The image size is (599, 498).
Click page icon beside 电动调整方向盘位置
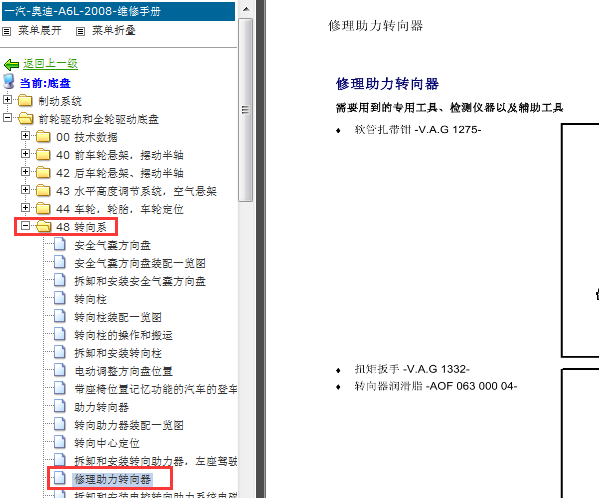point(60,369)
